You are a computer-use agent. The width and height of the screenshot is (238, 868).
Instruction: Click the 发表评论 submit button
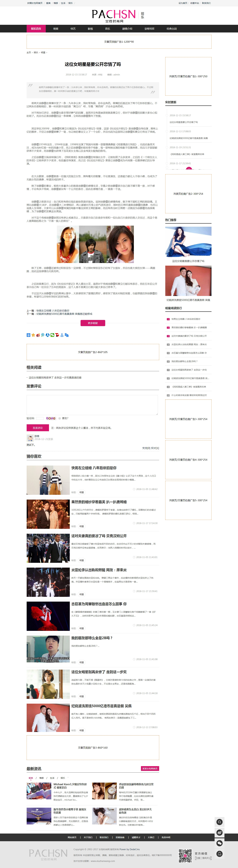(37, 428)
